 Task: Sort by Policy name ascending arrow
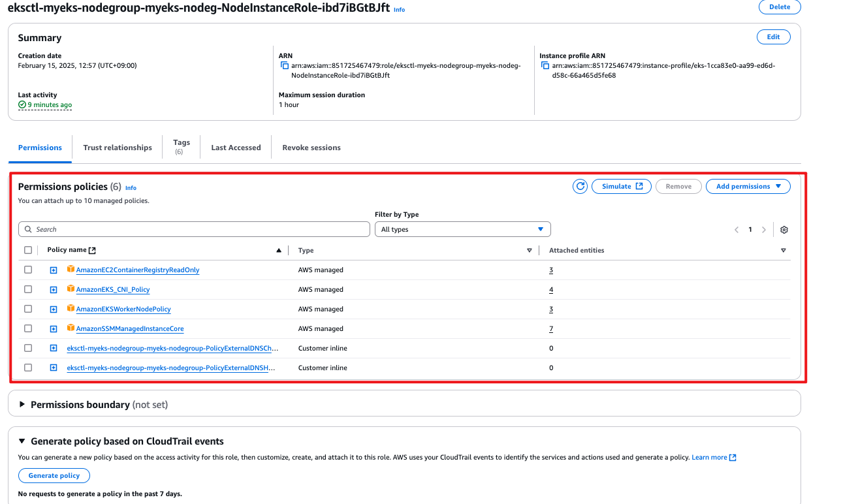coord(279,250)
